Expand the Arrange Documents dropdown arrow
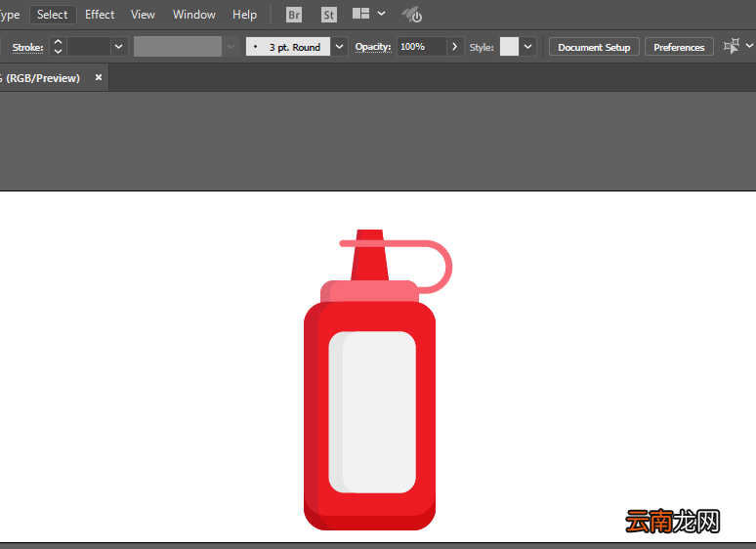The image size is (756, 549). coord(381,14)
